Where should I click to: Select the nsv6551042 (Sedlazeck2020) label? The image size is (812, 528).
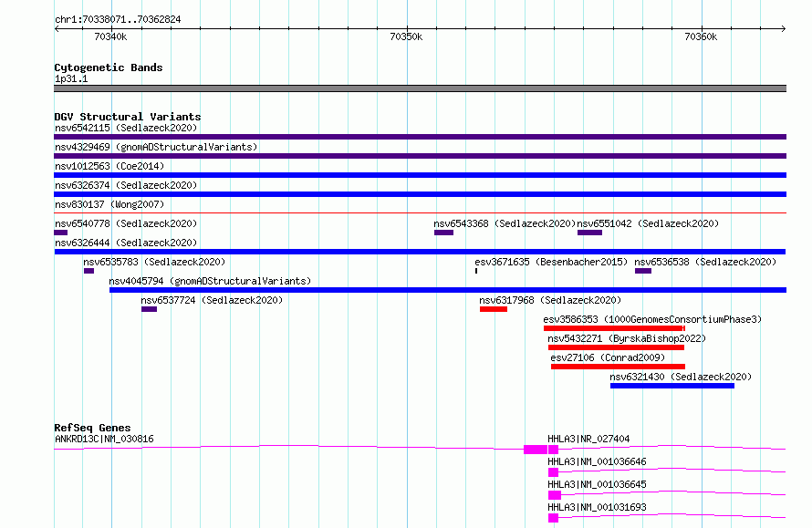click(648, 223)
